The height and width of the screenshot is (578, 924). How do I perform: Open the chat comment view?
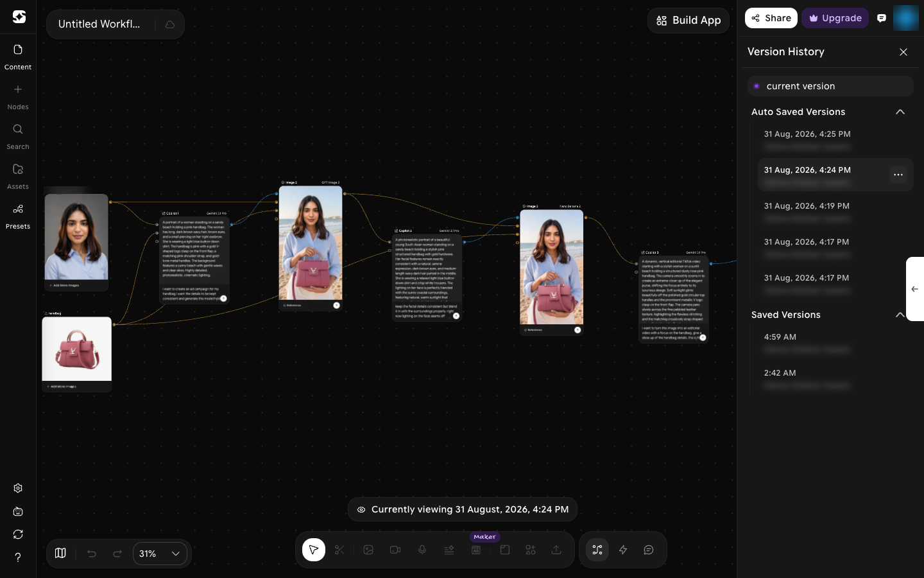tap(649, 550)
